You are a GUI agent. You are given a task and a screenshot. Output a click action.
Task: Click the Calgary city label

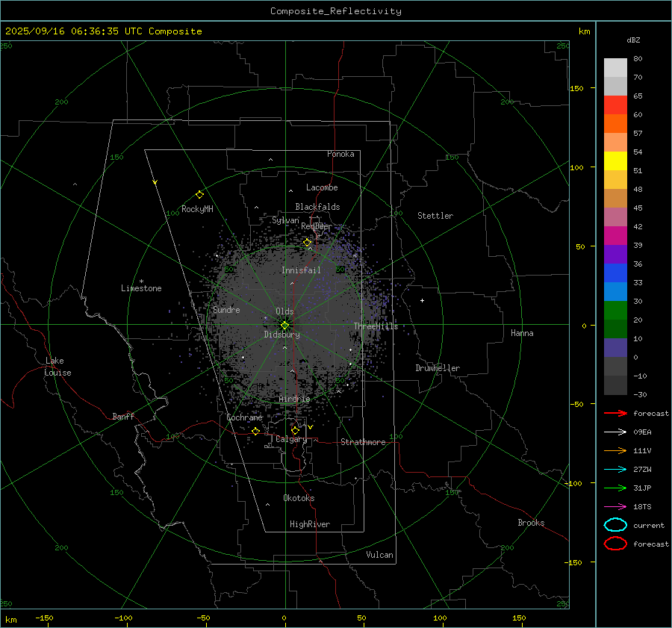291,439
